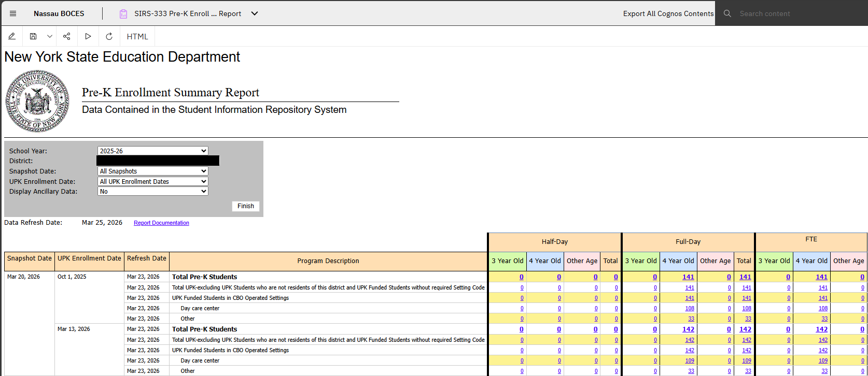
Task: Click the FTE group header
Action: point(811,242)
